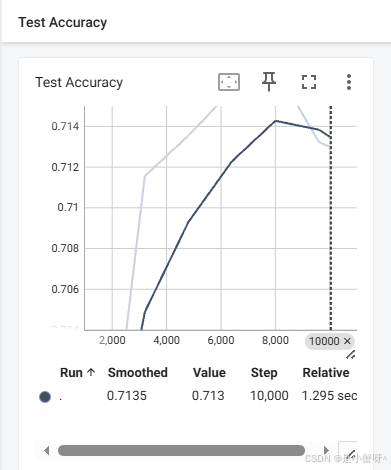Toggle full size mode for the chart
The height and width of the screenshot is (470, 391).
(309, 82)
